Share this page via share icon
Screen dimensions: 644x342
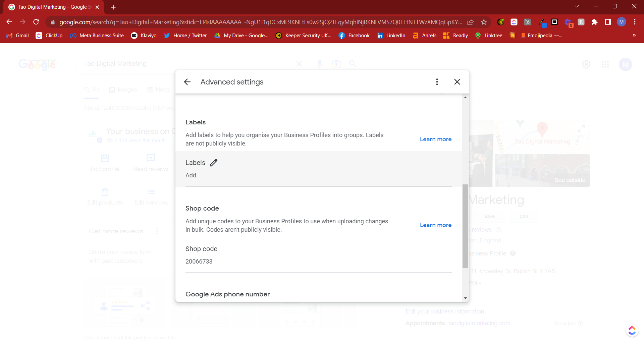click(x=471, y=22)
